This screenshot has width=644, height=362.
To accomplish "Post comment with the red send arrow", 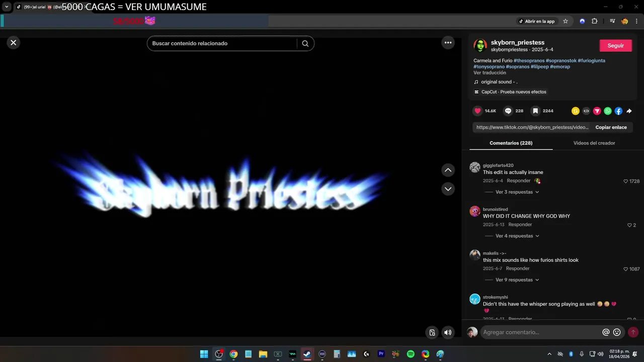I will 633,332.
